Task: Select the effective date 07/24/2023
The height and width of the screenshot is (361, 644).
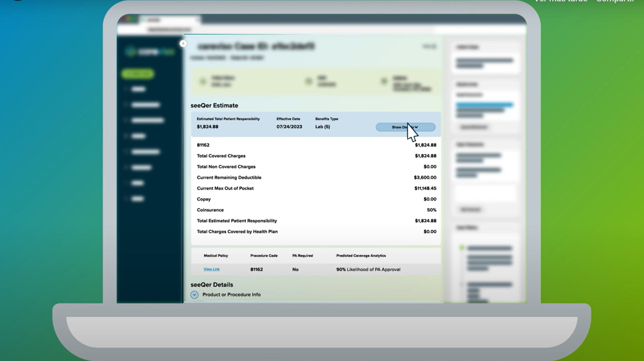Action: click(289, 127)
